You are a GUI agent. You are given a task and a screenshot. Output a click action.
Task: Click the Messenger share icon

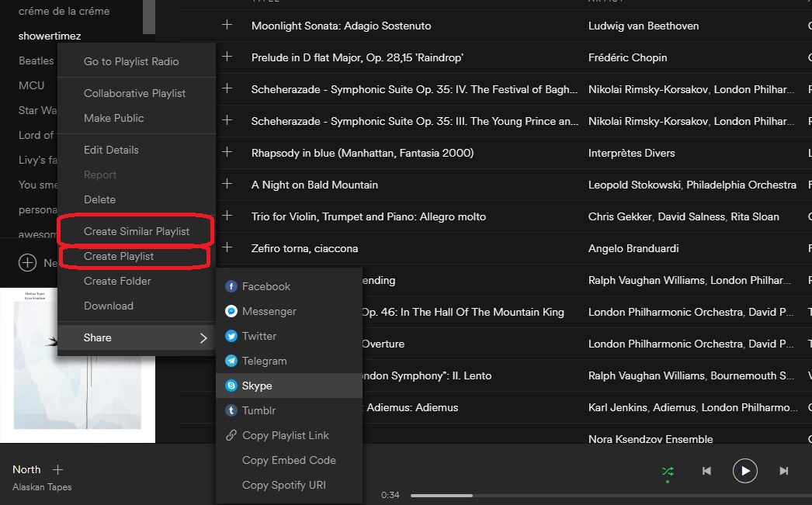(x=231, y=311)
